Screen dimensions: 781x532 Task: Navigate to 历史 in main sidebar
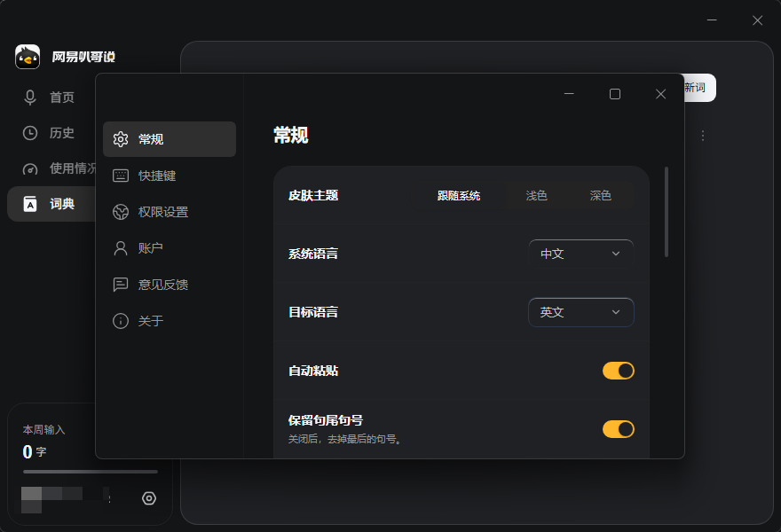pyautogui.click(x=50, y=133)
